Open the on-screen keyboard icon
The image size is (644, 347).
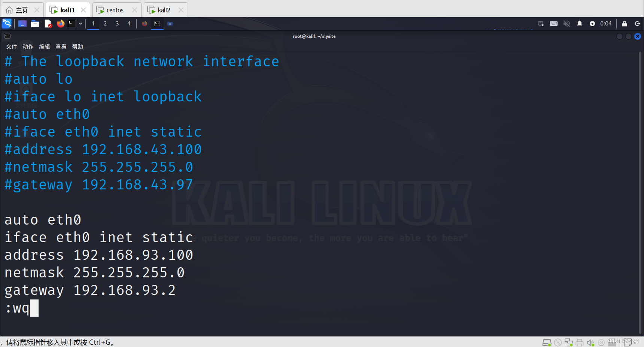[553, 23]
